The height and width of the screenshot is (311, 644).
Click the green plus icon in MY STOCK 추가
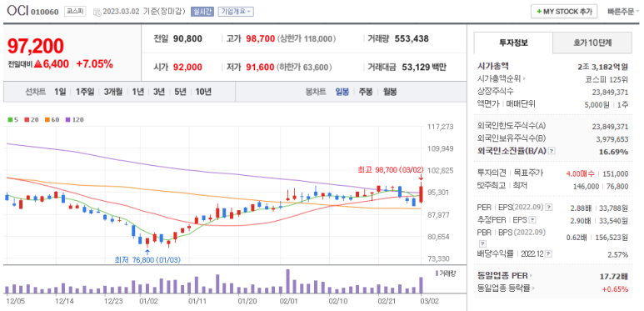(539, 12)
